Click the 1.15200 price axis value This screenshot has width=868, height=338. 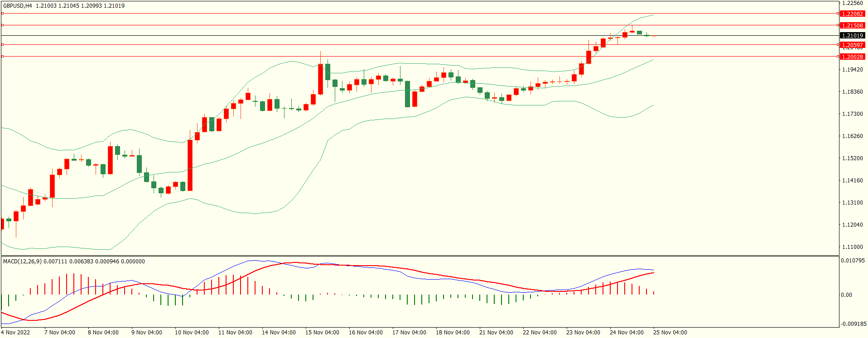pos(852,158)
